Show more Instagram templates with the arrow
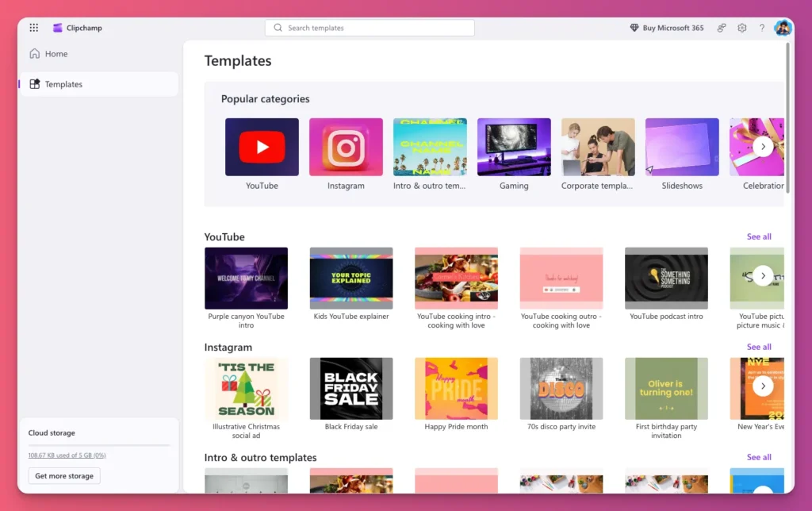812x511 pixels. coord(762,386)
